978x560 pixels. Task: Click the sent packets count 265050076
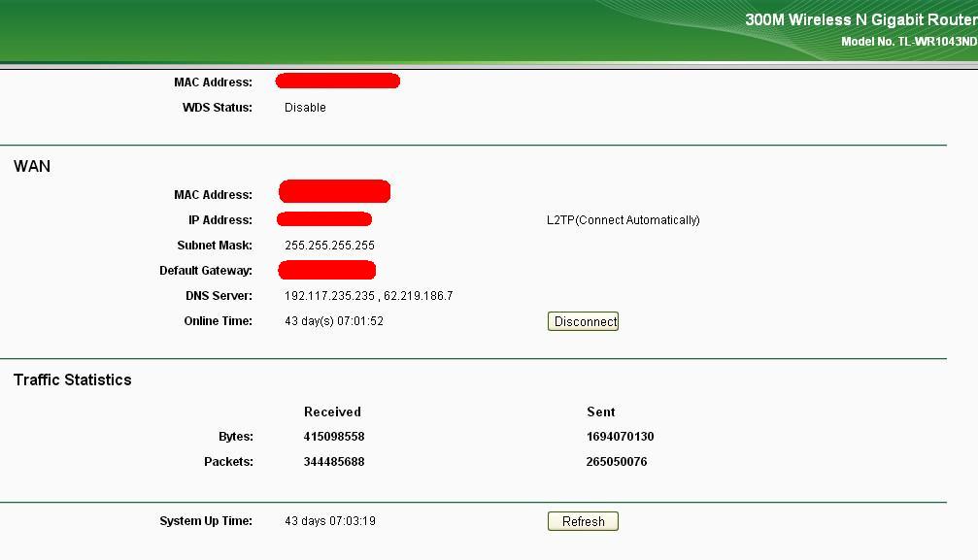[x=616, y=462]
